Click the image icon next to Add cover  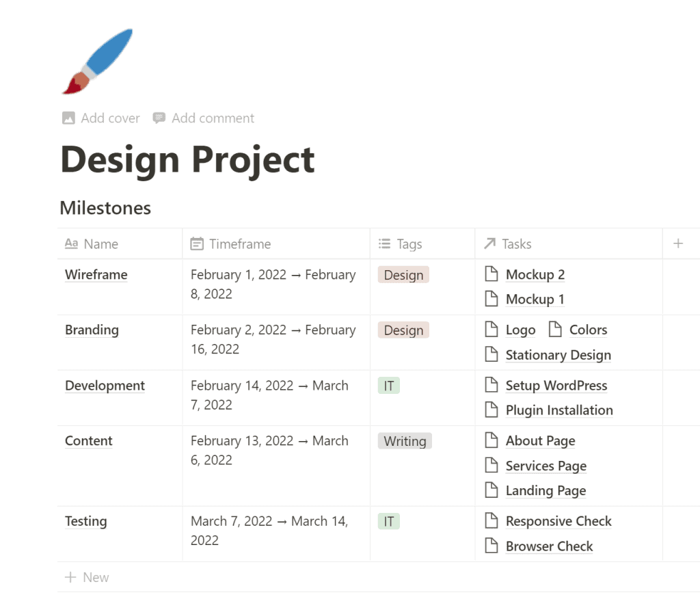coord(68,118)
